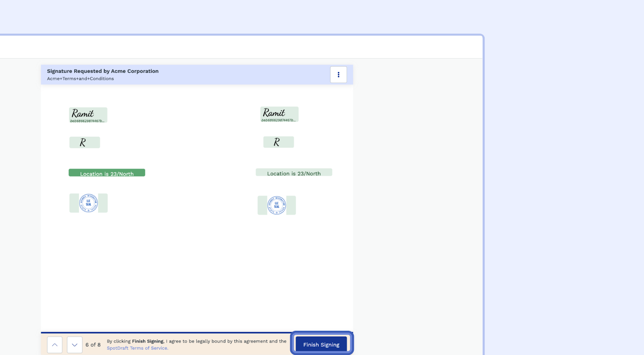Image resolution: width=644 pixels, height=355 pixels.
Task: Open the SpotDraft Terms of Service link
Action: [x=137, y=348]
